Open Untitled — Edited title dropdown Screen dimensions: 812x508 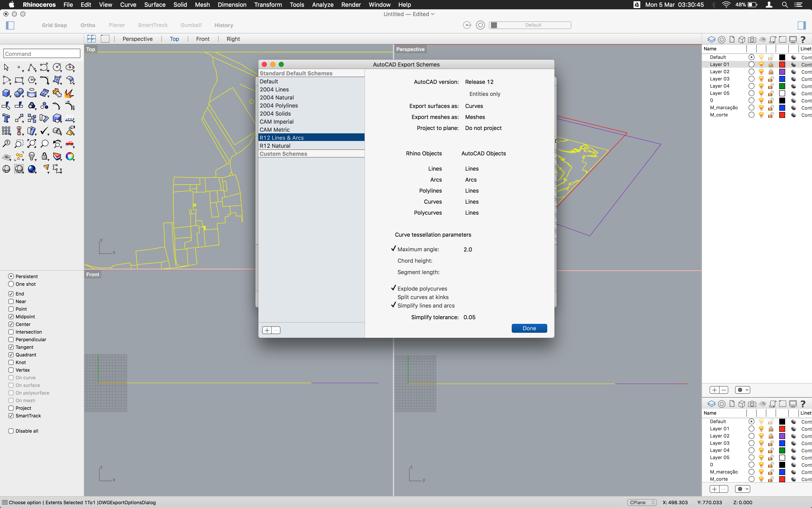pyautogui.click(x=409, y=14)
